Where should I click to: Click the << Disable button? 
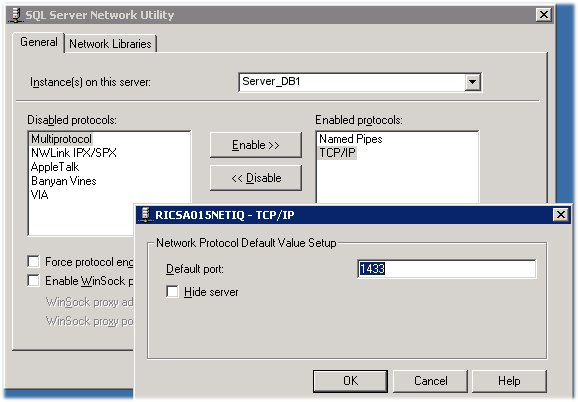[x=256, y=178]
